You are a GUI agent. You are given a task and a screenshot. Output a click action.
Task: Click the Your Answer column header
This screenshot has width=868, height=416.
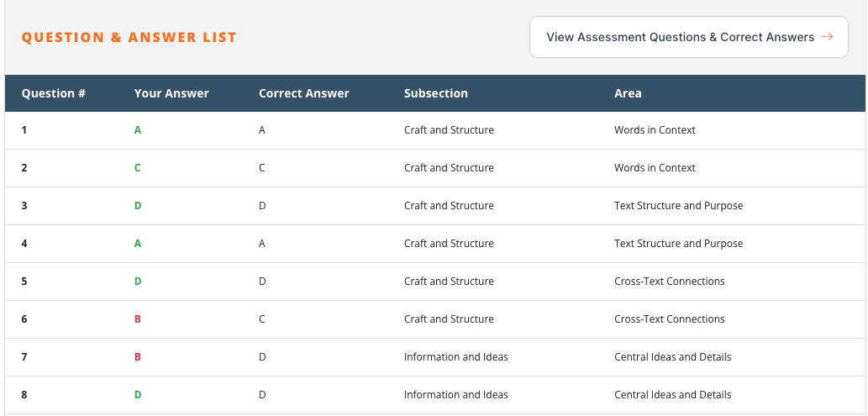pyautogui.click(x=171, y=93)
